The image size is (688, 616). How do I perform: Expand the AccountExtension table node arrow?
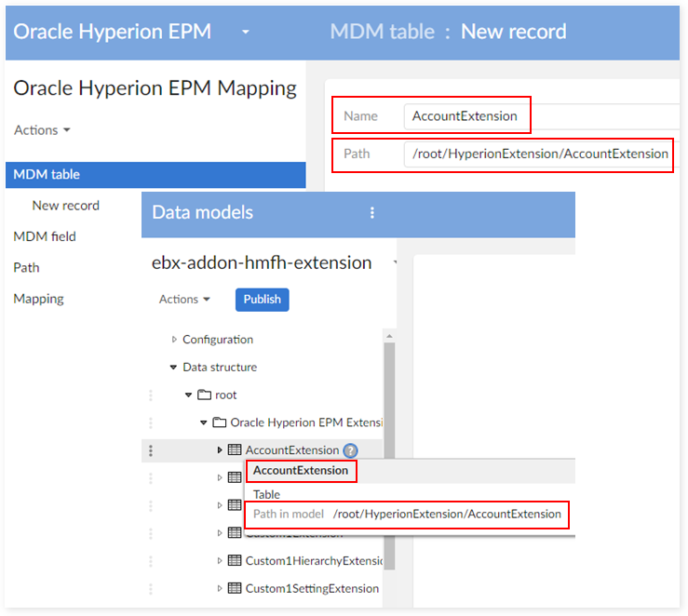point(220,449)
